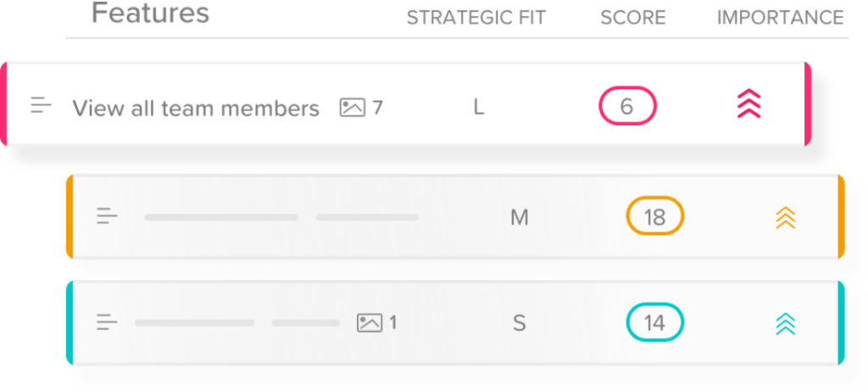The height and width of the screenshot is (392, 868).
Task: Click the image attachment icon showing 1
Action: coord(370,323)
